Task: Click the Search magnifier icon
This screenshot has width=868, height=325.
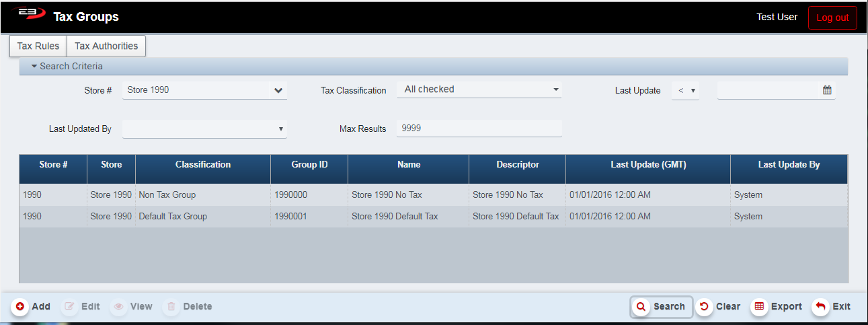Action: point(641,307)
